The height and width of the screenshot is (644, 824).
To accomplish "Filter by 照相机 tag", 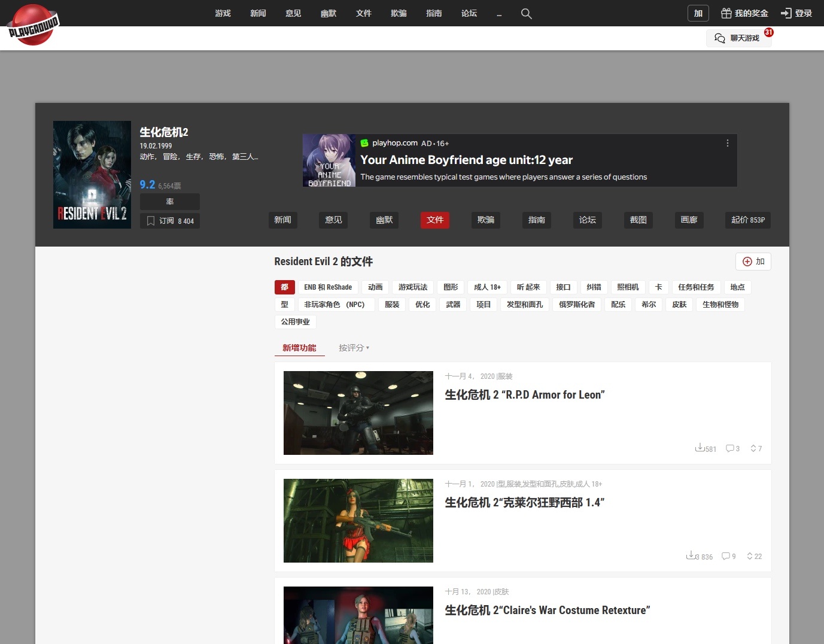I will (x=628, y=287).
